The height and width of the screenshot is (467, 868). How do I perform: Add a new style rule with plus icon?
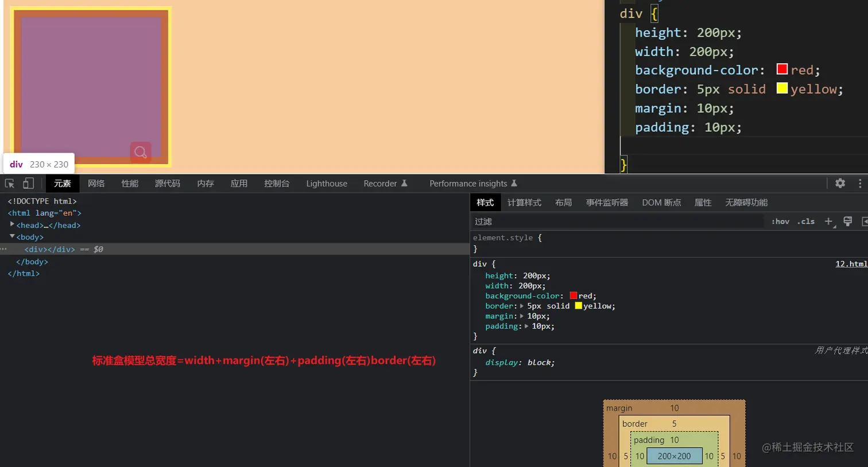(x=828, y=221)
